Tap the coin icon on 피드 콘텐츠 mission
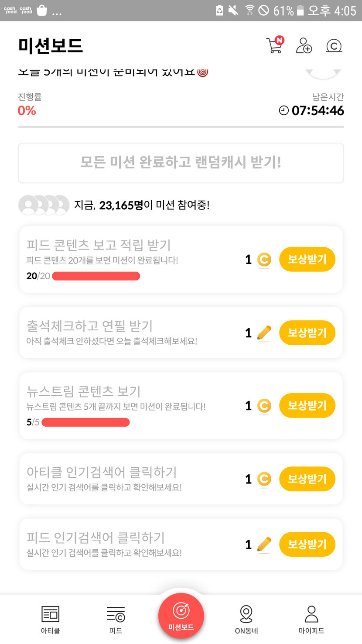 tap(263, 260)
